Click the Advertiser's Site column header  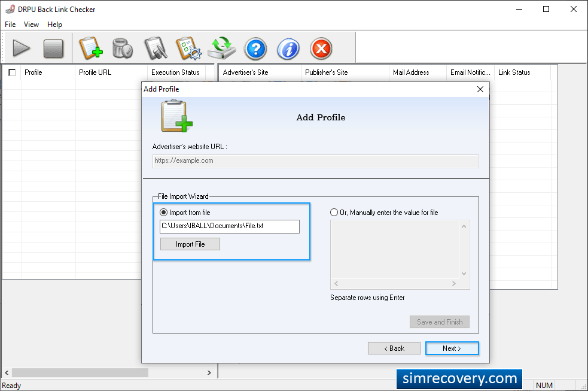(x=260, y=72)
